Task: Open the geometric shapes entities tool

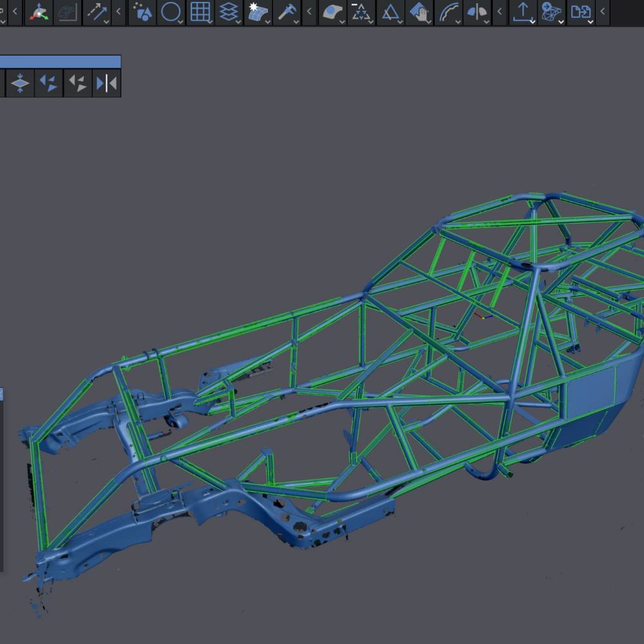Action: pos(142,12)
